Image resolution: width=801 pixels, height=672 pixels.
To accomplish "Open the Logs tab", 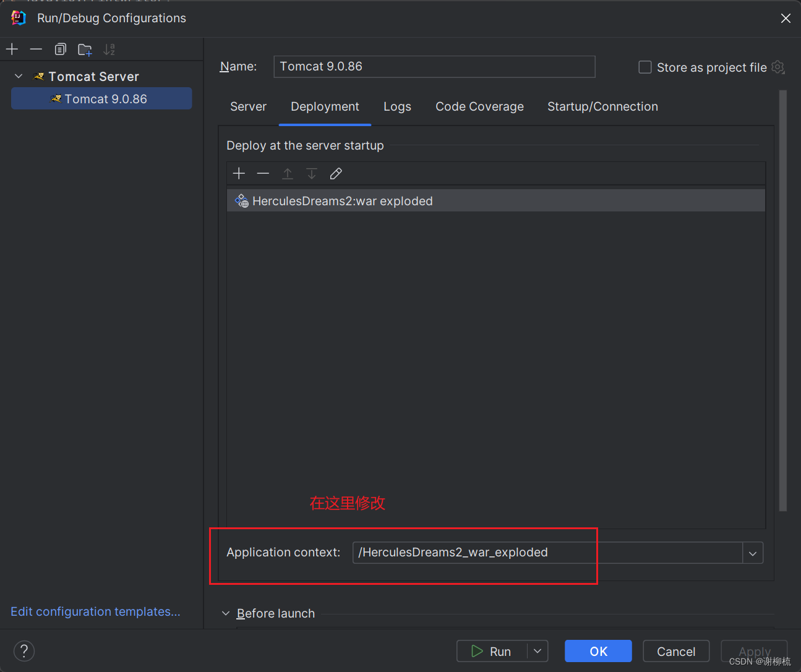I will click(x=397, y=106).
